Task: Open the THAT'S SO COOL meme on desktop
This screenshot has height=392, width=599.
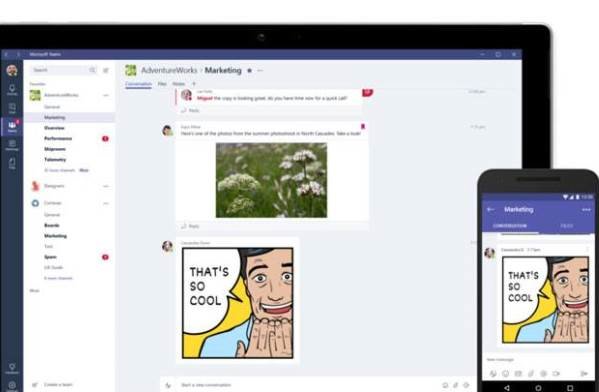Action: tap(238, 303)
